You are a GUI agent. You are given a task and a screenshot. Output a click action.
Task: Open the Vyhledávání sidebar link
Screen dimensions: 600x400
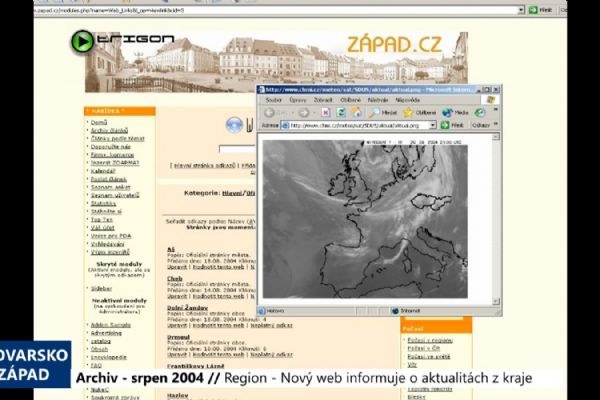(108, 244)
